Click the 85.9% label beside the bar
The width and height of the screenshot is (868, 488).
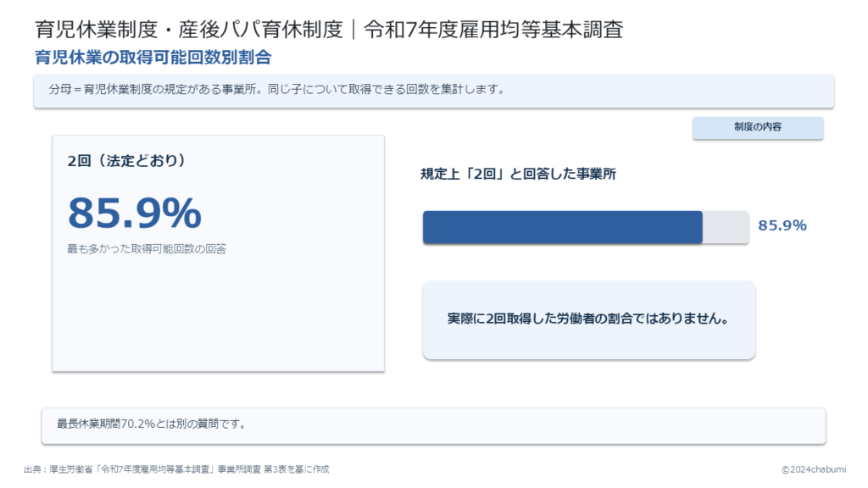point(782,225)
